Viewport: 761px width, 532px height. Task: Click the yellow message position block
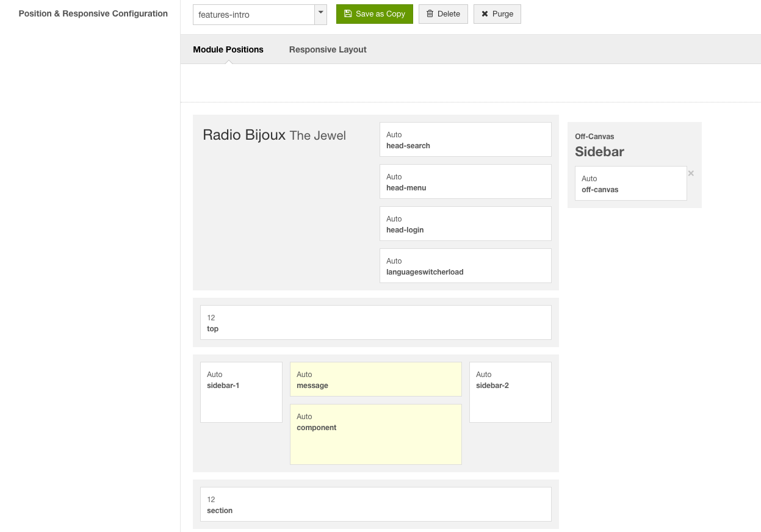click(375, 379)
